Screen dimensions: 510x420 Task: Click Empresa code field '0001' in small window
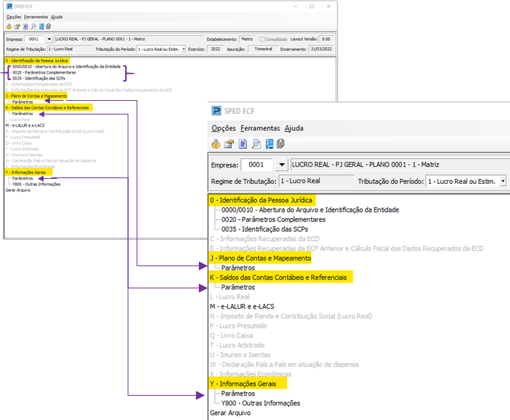click(34, 39)
